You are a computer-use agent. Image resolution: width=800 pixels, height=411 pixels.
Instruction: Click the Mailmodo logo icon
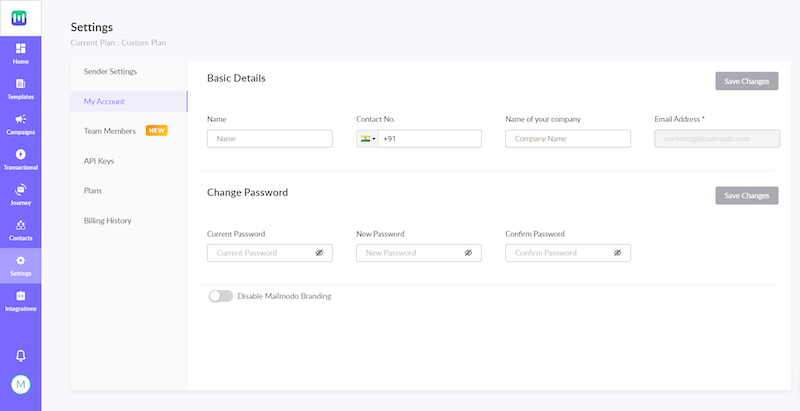pos(20,17)
